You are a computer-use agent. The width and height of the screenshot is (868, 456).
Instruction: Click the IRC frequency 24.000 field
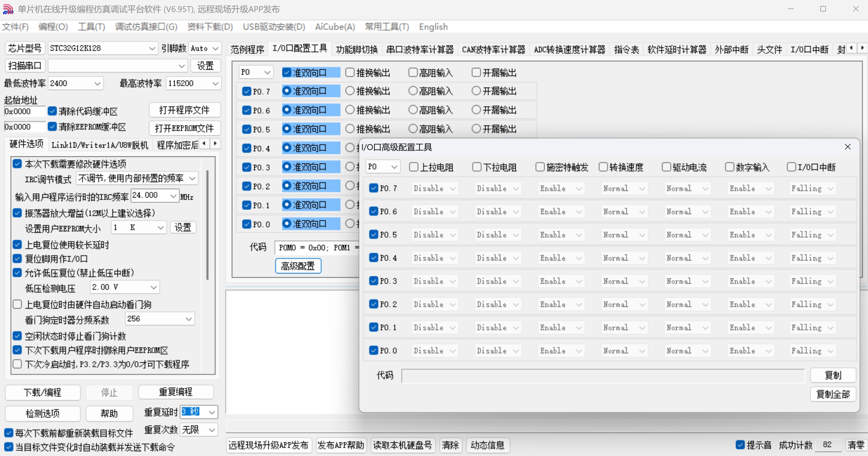[155, 195]
